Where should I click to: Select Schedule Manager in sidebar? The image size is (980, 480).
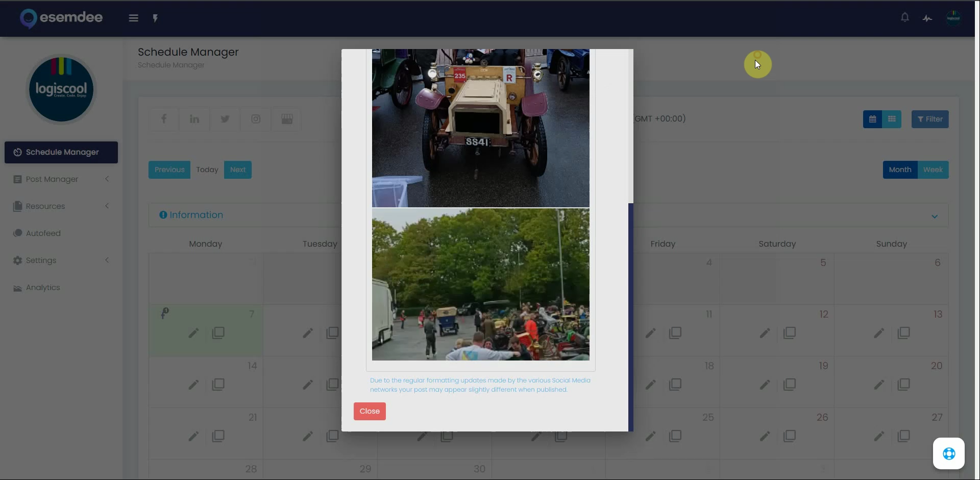pyautogui.click(x=61, y=152)
